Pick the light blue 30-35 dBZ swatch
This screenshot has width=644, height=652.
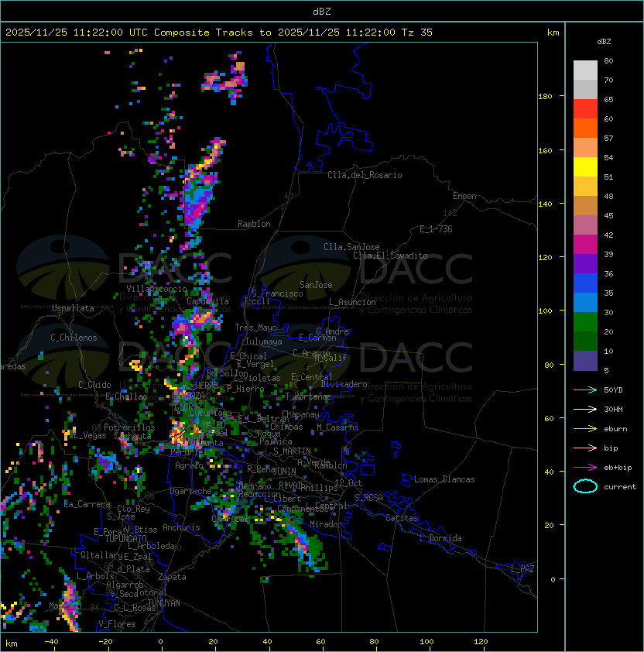[x=585, y=302]
